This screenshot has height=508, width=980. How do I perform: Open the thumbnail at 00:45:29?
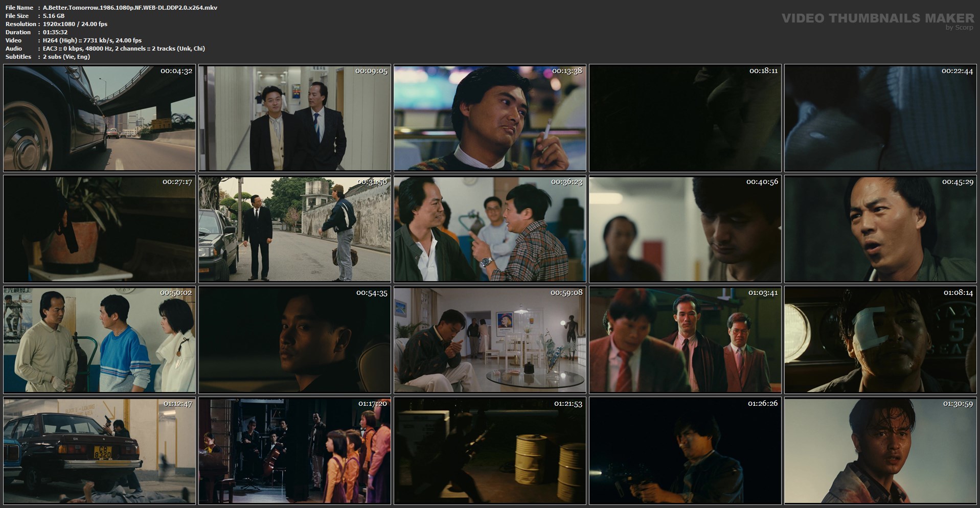click(x=880, y=229)
